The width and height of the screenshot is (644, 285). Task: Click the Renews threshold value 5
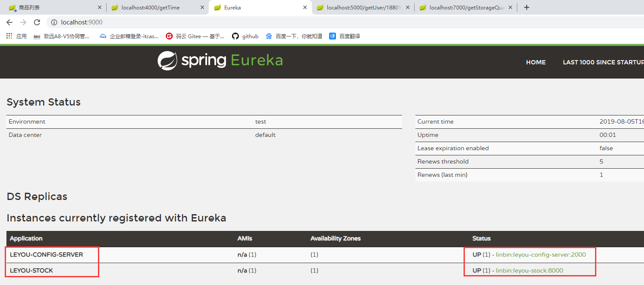(x=601, y=161)
